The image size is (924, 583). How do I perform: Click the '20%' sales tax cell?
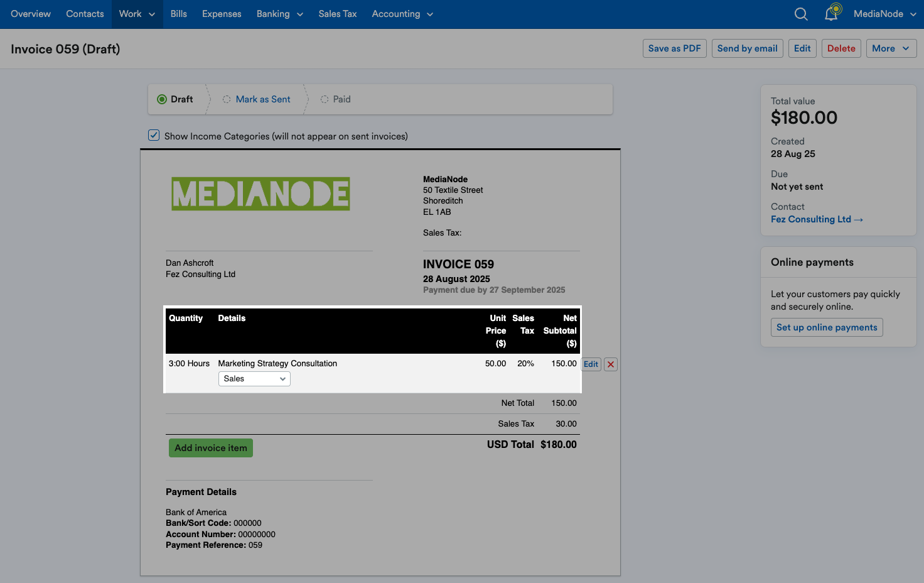[x=525, y=364]
